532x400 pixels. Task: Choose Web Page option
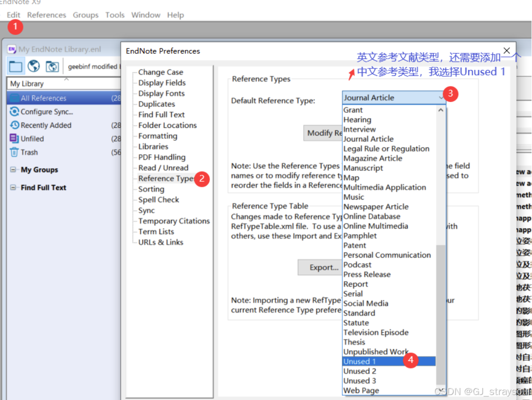click(x=389, y=391)
